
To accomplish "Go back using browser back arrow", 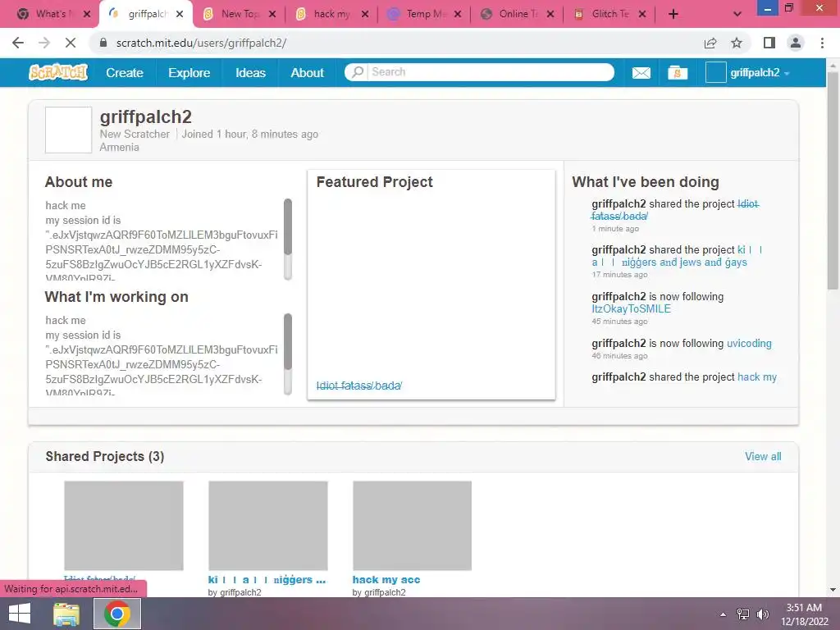I will [x=18, y=43].
